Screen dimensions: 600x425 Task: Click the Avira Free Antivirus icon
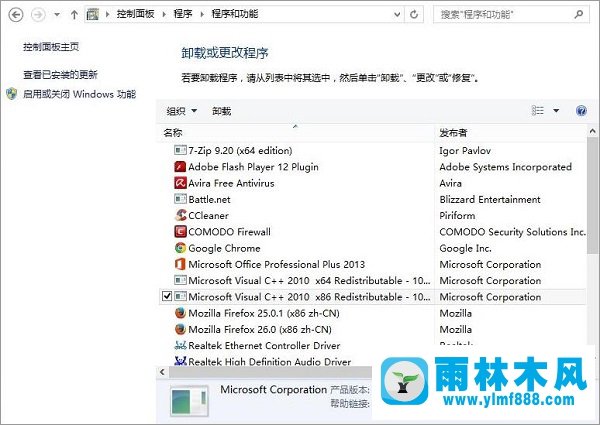(180, 182)
